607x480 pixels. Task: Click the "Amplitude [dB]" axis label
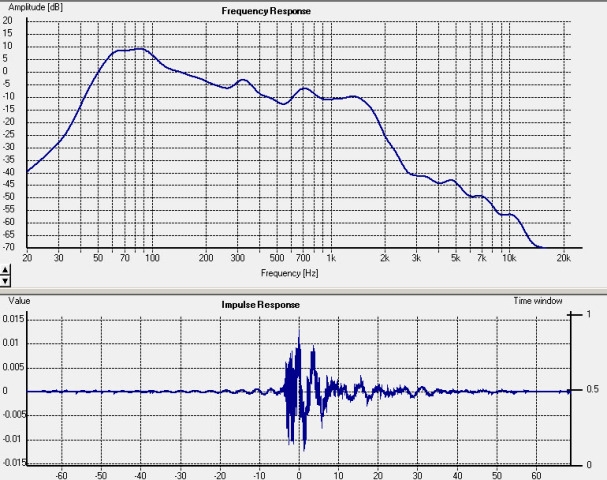click(35, 7)
